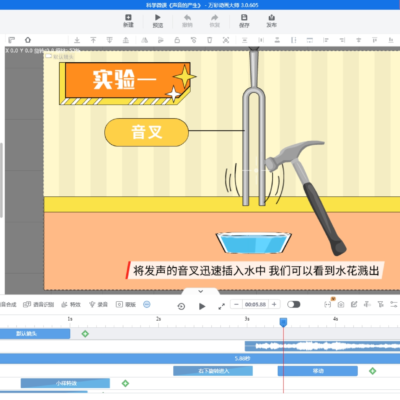The width and height of the screenshot is (400, 400).
Task: Click the blue playhead marker on the timeline ruler
Action: coord(283,322)
